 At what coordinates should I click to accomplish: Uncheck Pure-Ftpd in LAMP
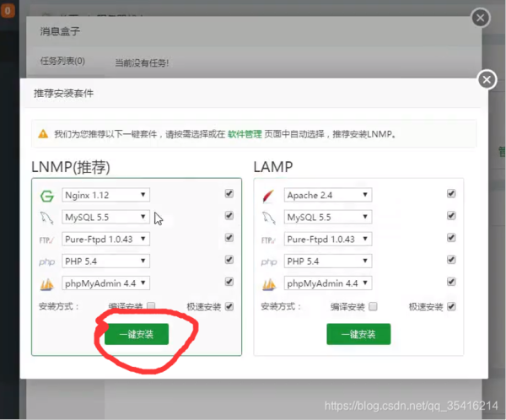click(451, 238)
